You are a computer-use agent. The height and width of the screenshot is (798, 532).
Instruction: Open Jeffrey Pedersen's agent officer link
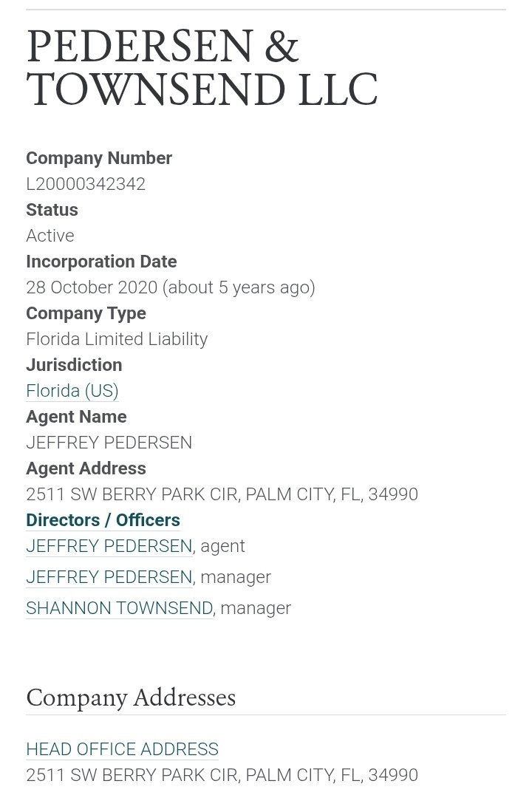pos(109,546)
